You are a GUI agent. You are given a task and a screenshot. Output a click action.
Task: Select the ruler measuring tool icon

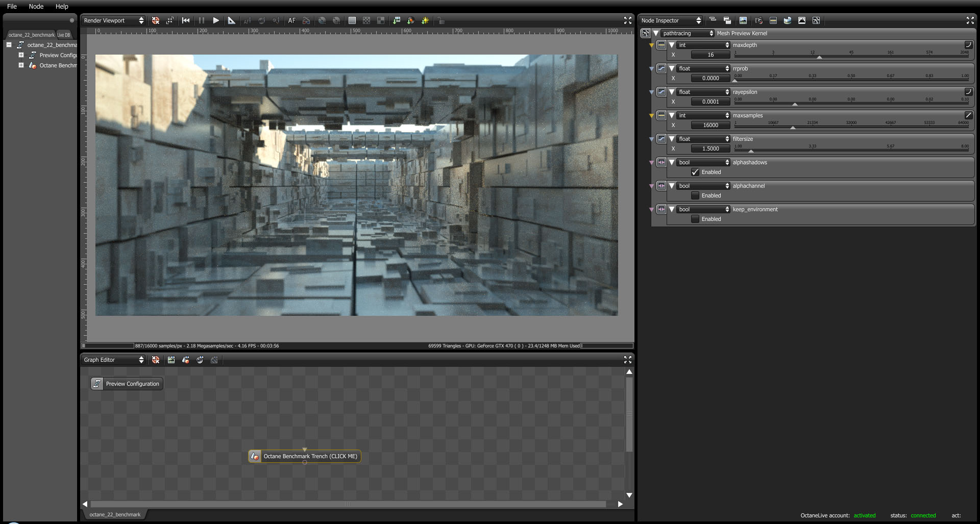point(231,20)
